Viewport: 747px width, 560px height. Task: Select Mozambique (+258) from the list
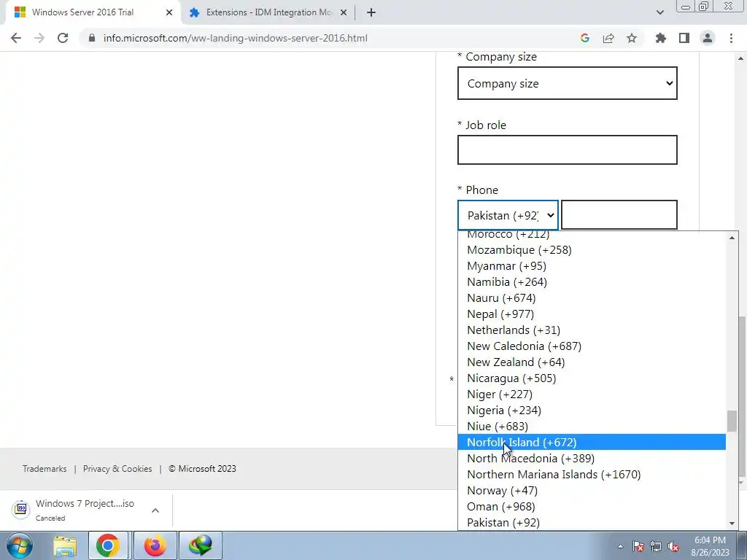[592, 250]
